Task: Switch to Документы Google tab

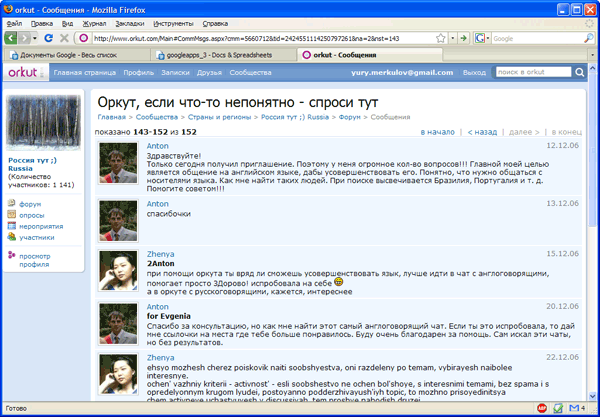Action: tap(76, 55)
